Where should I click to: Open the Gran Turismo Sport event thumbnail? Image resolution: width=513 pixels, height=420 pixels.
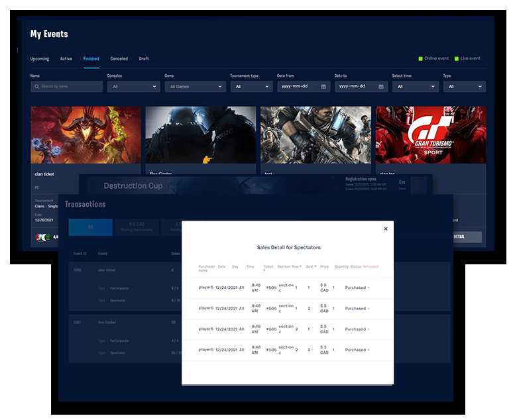(430, 134)
